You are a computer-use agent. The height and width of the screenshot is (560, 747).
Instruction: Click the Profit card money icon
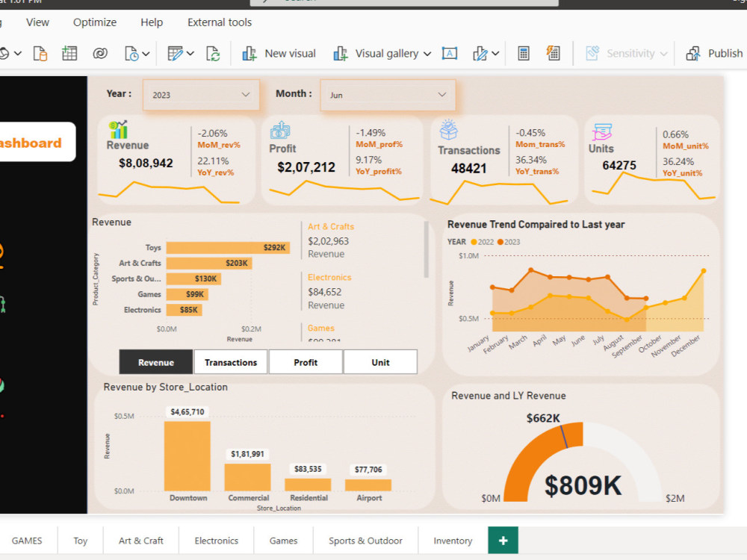[x=280, y=131]
